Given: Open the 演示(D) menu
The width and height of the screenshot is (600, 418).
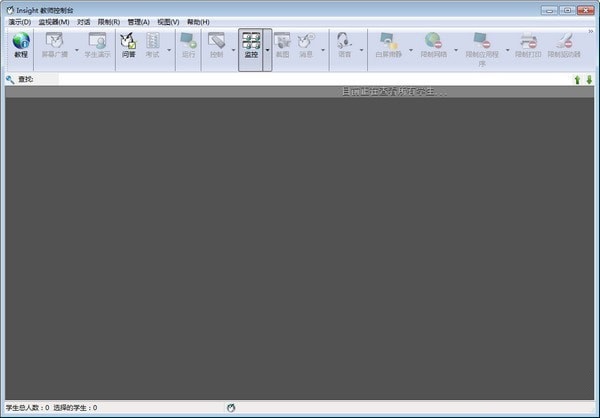Looking at the screenshot, I should 20,22.
